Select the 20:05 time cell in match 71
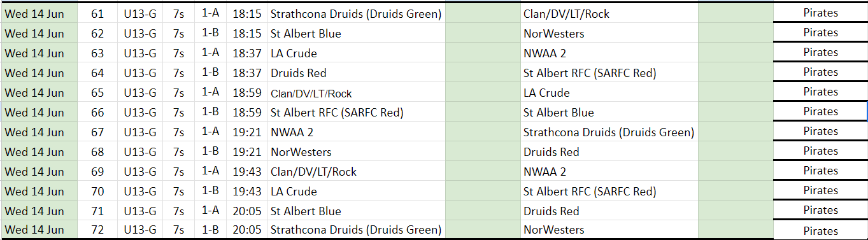868x240 pixels. (247, 211)
